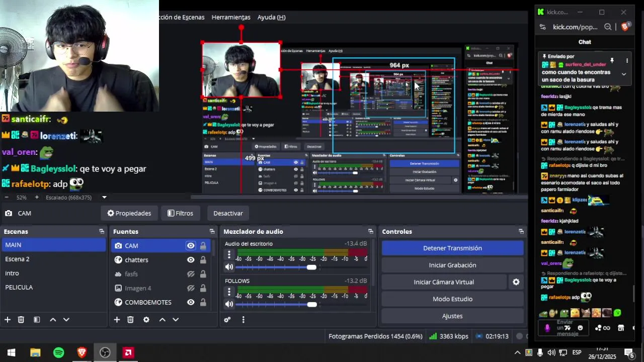
Task: Open Ayuda (H) menu
Action: point(271,17)
